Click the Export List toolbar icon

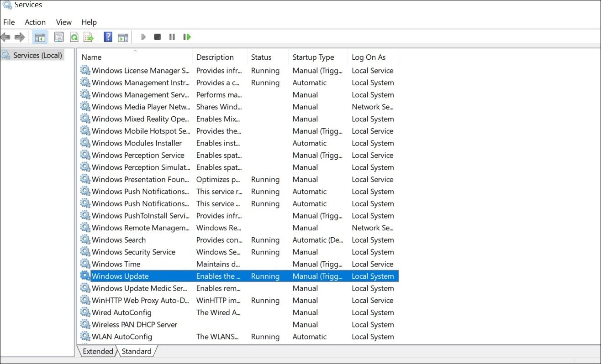pyautogui.click(x=89, y=37)
